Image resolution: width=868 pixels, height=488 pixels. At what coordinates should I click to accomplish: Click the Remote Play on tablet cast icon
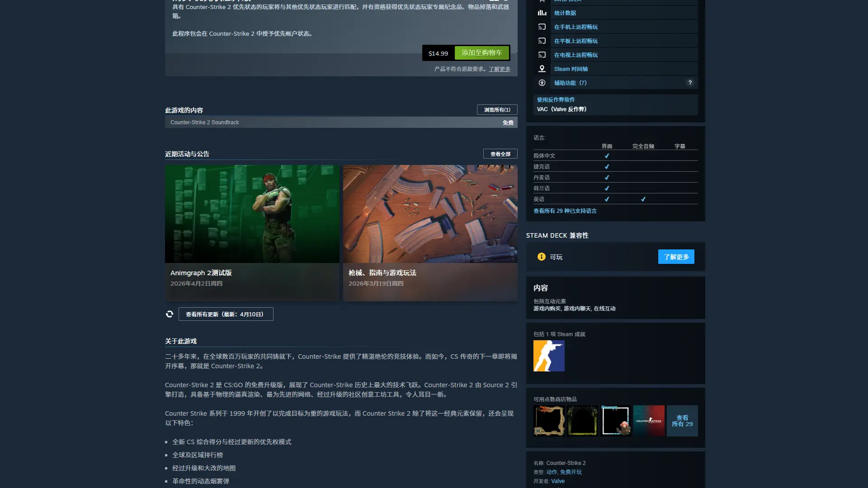coord(542,41)
